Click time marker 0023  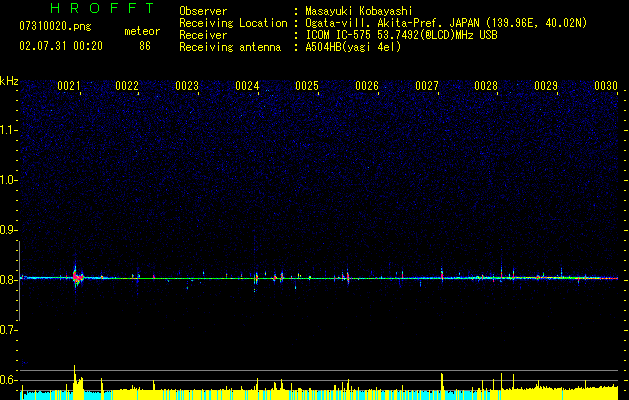(x=187, y=86)
